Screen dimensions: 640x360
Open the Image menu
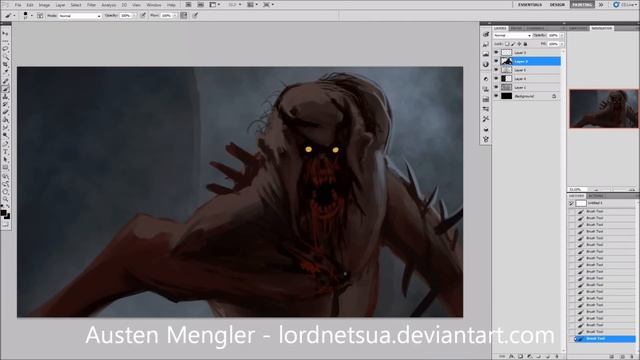click(44, 5)
